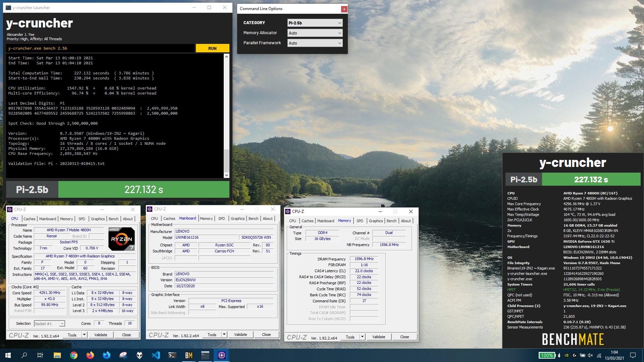The height and width of the screenshot is (362, 644).
Task: Open the notification action center
Action: pos(633,355)
